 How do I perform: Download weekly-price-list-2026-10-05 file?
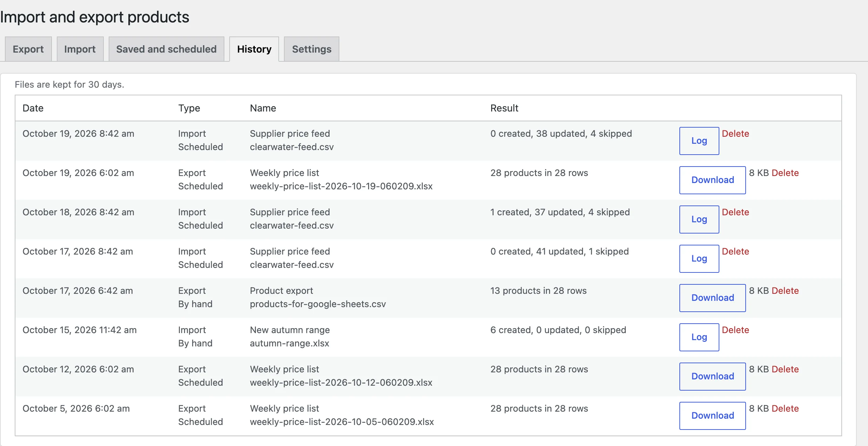click(712, 416)
